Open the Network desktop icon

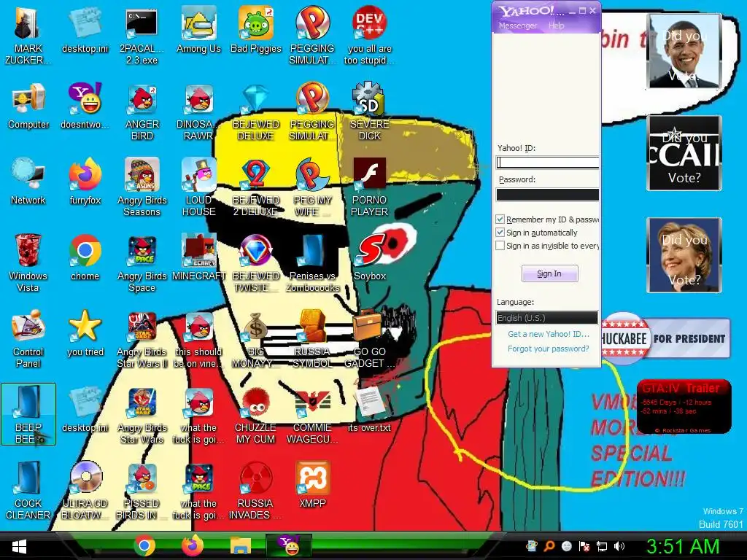click(x=28, y=182)
